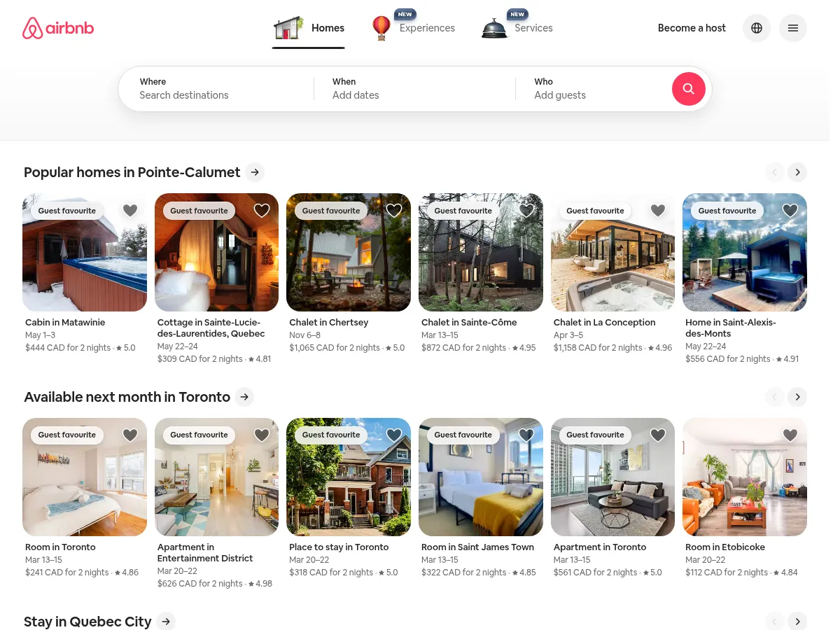Image resolution: width=840 pixels, height=630 pixels.
Task: Switch to the Services tab
Action: coord(533,28)
